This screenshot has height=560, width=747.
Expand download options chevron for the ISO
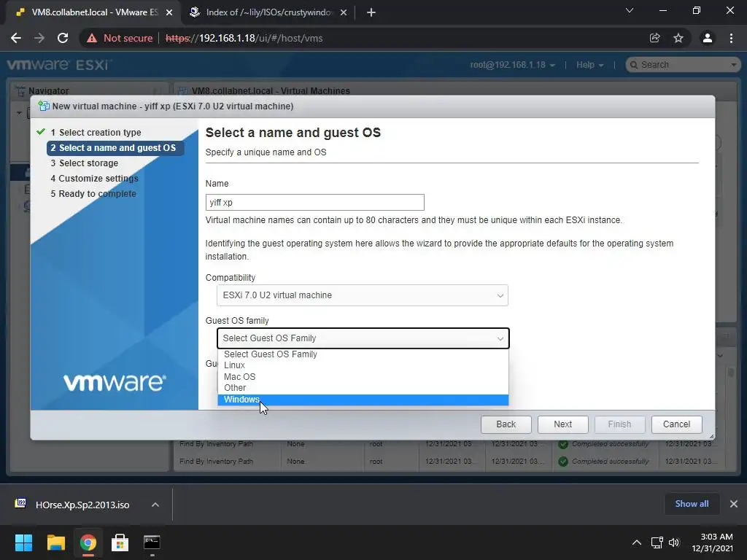pos(155,505)
